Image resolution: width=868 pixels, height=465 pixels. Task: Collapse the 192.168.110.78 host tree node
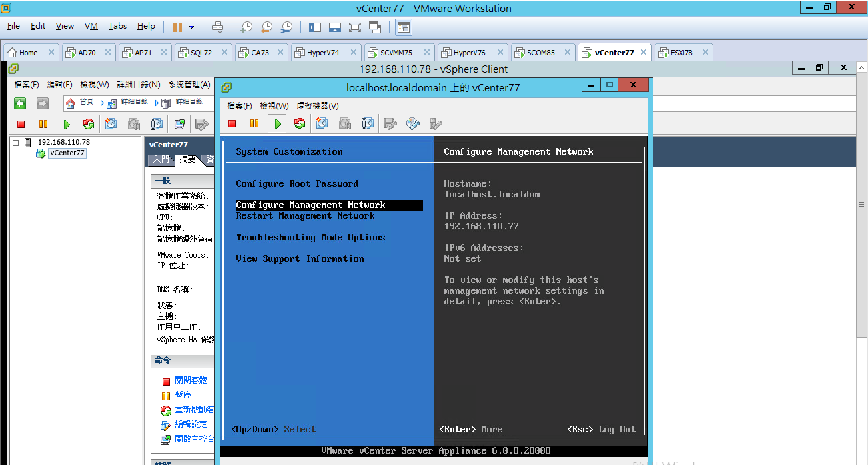tap(15, 143)
